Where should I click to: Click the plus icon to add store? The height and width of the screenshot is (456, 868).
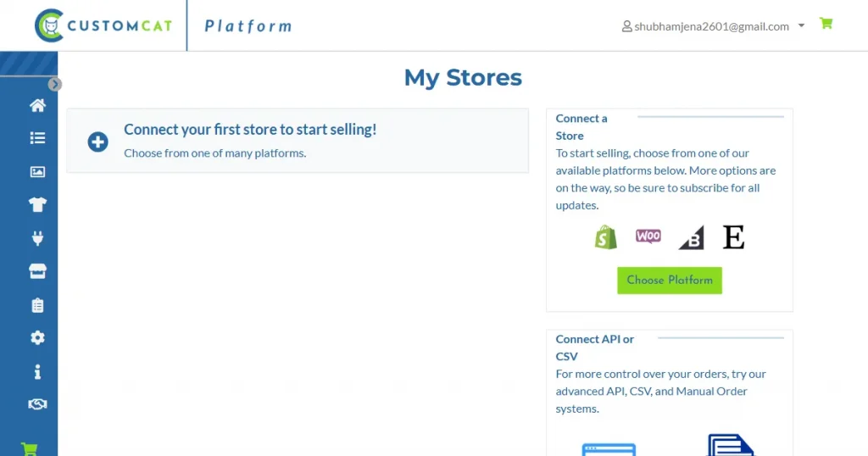pos(97,142)
